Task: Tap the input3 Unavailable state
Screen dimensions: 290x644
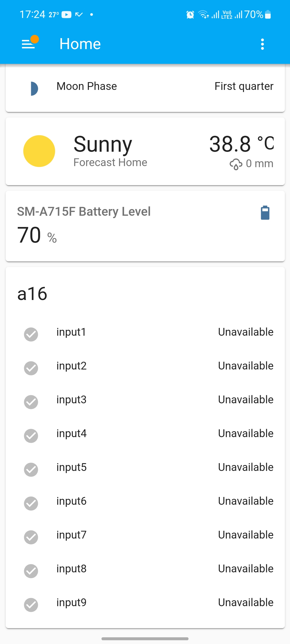Action: 245,400
